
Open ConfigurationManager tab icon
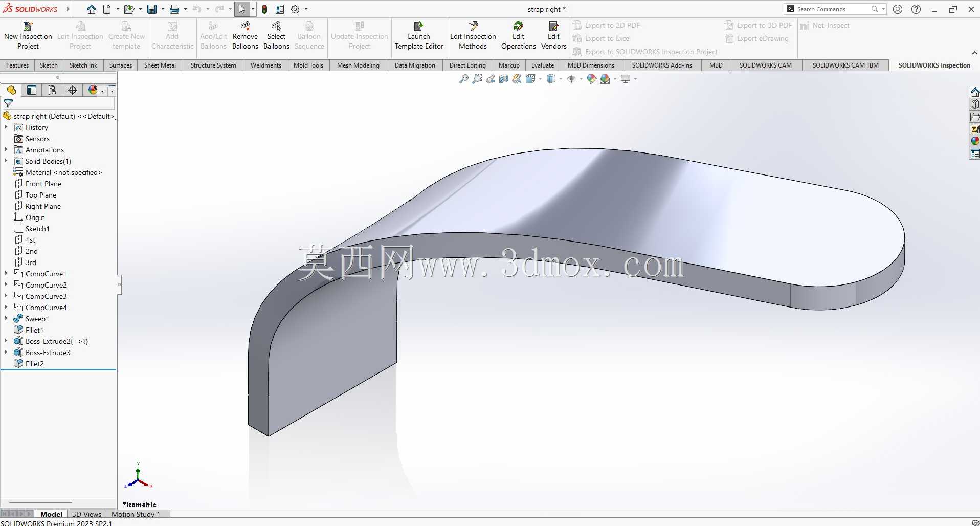[x=52, y=90]
